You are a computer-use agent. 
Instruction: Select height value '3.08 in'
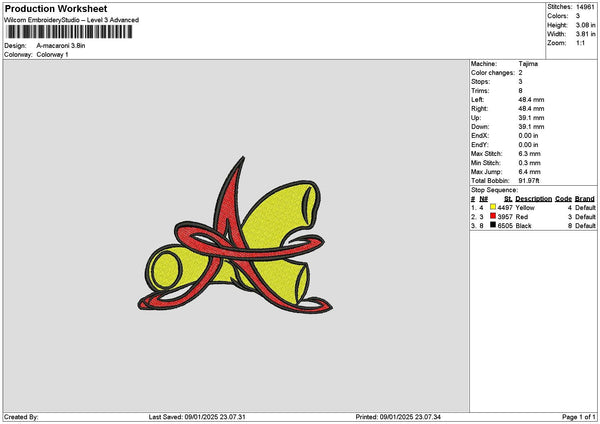tap(585, 25)
